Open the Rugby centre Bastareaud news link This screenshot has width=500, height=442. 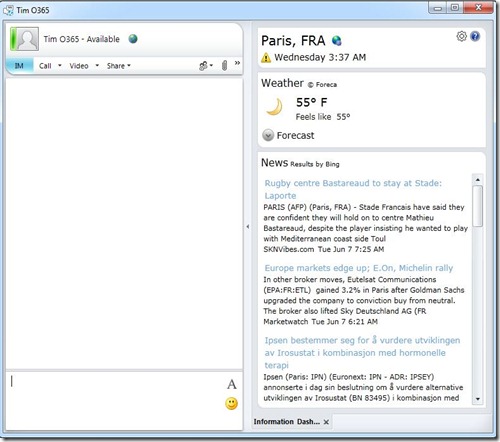click(353, 189)
